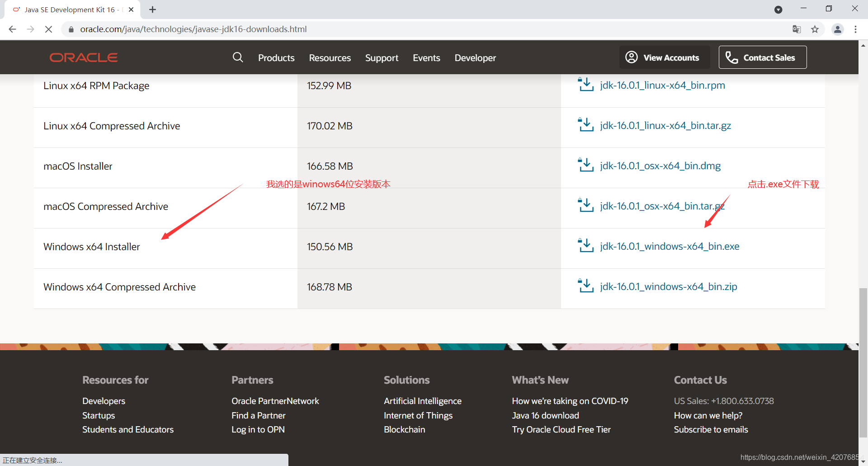This screenshot has width=868, height=466.
Task: Open the Chrome profile avatar
Action: [838, 29]
